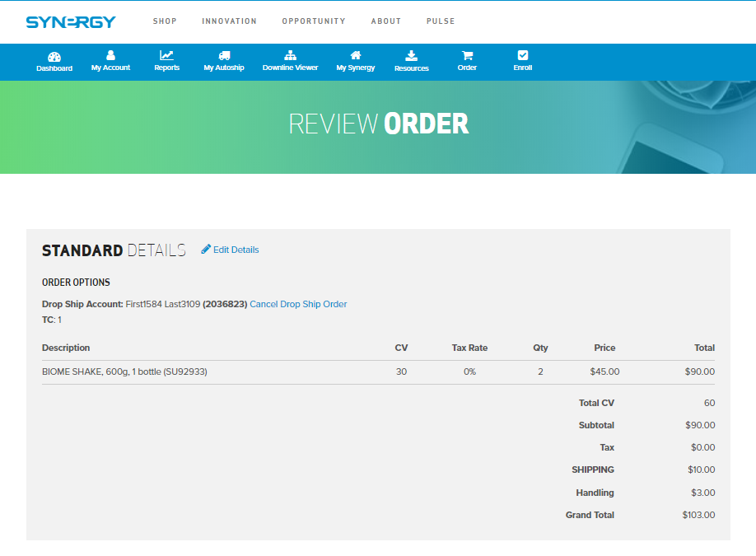
Task: Click the Qty column header
Action: (x=540, y=348)
